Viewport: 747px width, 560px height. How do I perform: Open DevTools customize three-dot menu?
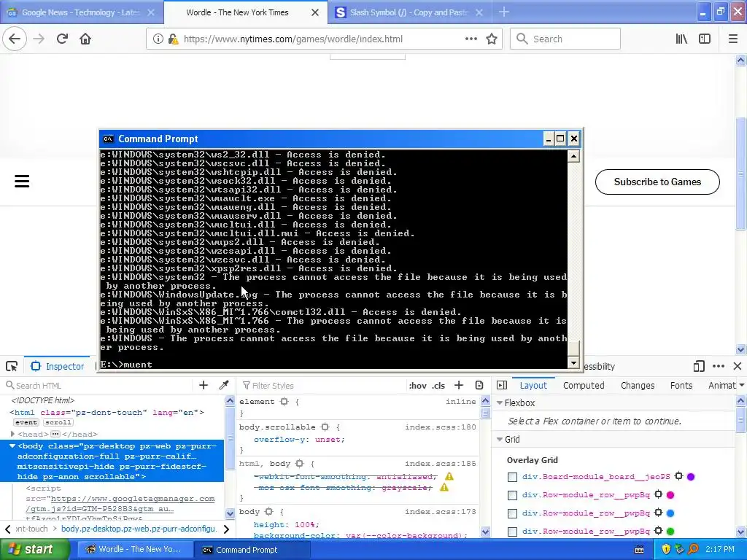tap(719, 366)
